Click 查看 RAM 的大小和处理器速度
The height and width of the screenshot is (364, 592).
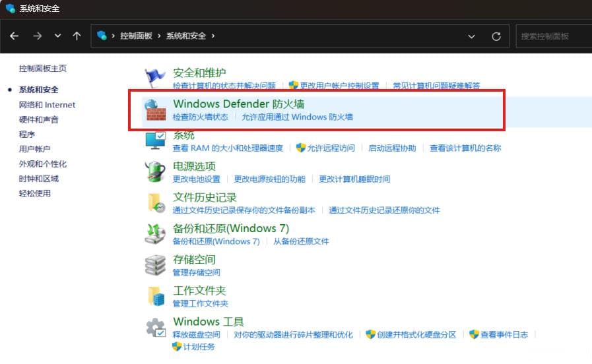(x=228, y=148)
